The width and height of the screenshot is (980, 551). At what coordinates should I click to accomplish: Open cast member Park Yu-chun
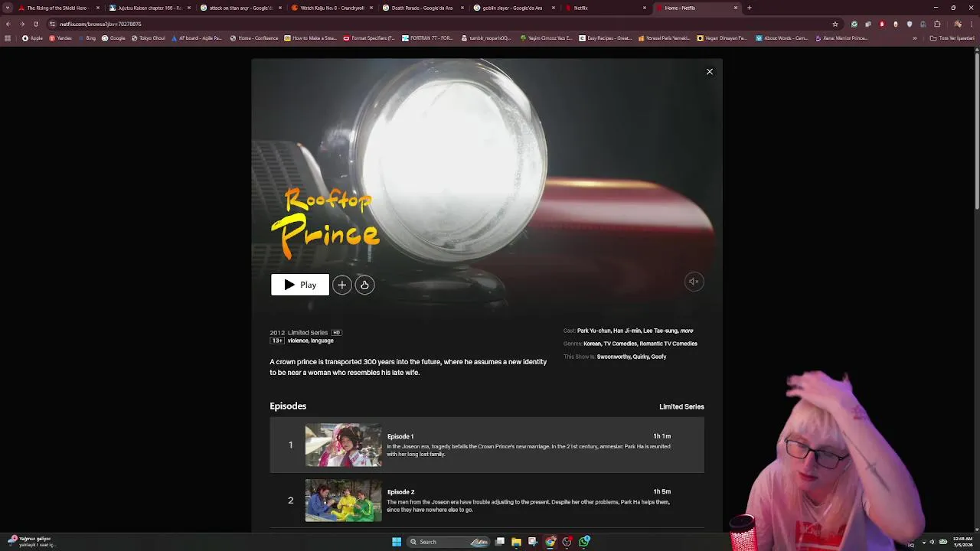pos(593,331)
